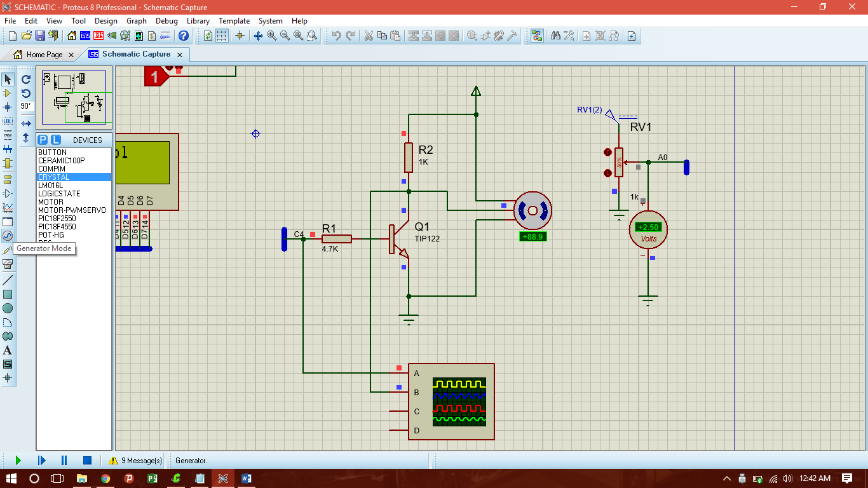Pause the simulation

[64, 460]
